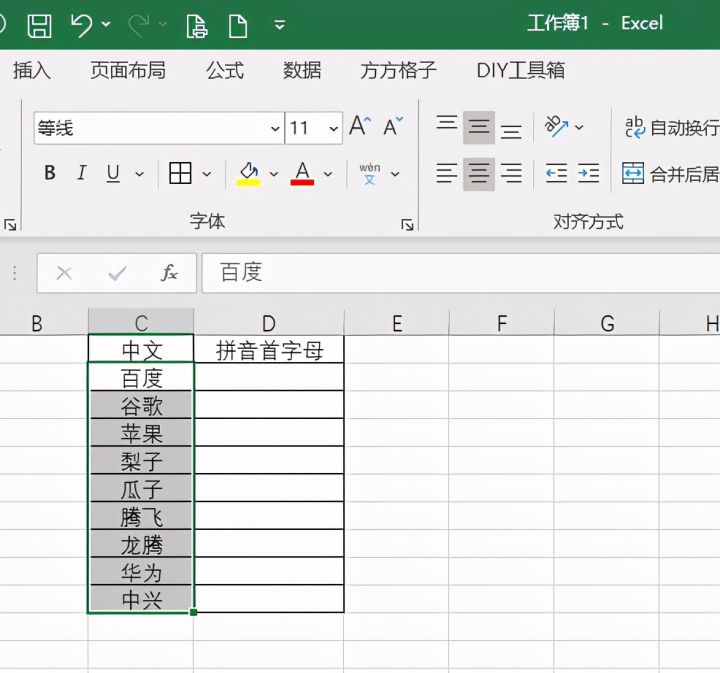Click the Decrease Font Size icon
Image resolution: width=720 pixels, height=673 pixels.
[394, 126]
